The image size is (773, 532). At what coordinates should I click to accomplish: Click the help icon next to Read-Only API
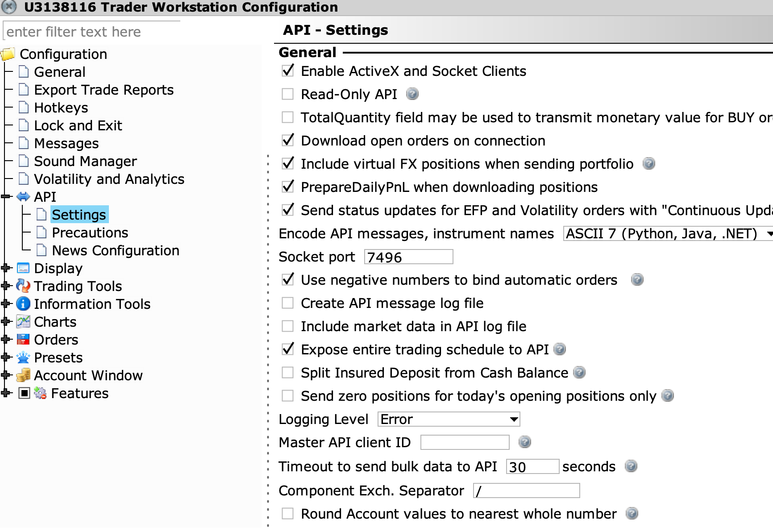coord(412,94)
